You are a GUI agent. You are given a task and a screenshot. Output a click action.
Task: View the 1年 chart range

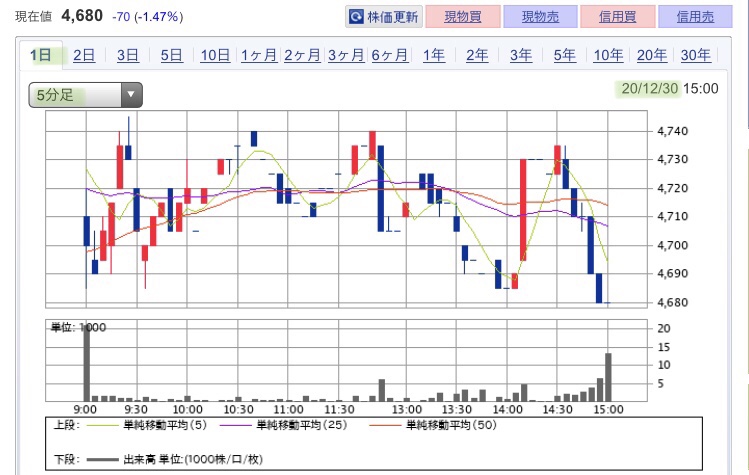(x=434, y=55)
